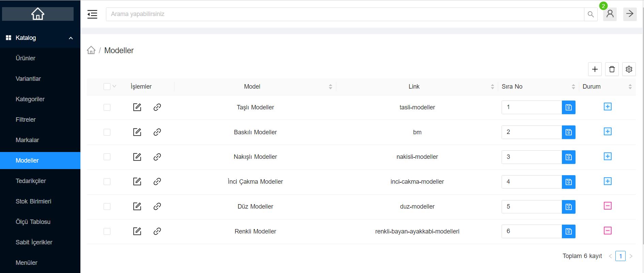Open the user profile icon
Image resolution: width=644 pixels, height=273 pixels.
610,14
